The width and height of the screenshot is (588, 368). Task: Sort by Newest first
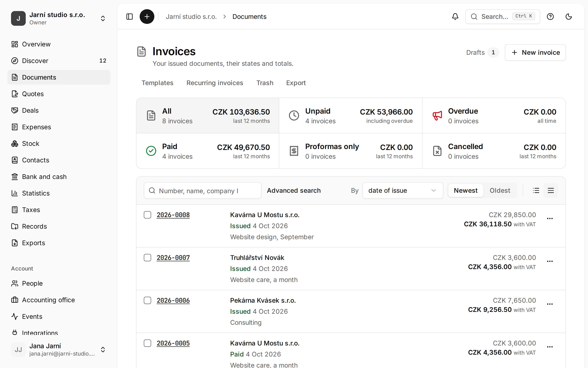[466, 191]
